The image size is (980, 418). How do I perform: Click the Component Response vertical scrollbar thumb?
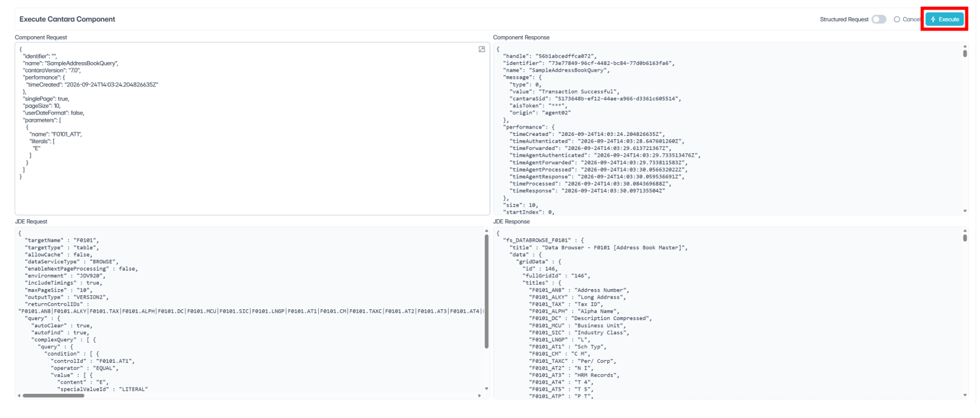tap(965, 53)
